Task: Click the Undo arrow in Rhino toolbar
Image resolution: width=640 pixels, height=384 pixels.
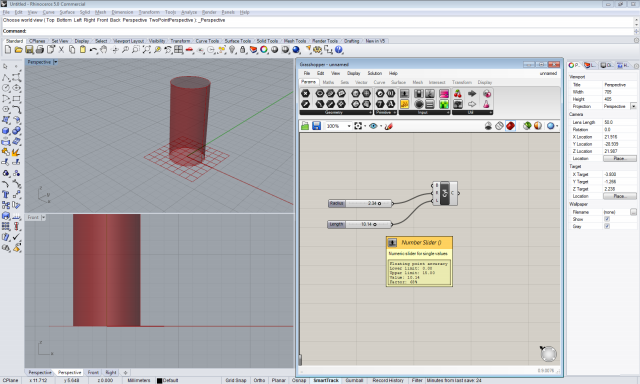Action: (93, 50)
